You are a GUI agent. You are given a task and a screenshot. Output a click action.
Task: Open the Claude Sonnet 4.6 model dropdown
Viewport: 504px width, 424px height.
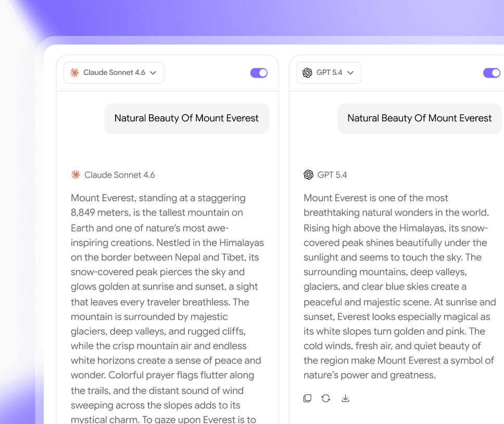[114, 73]
